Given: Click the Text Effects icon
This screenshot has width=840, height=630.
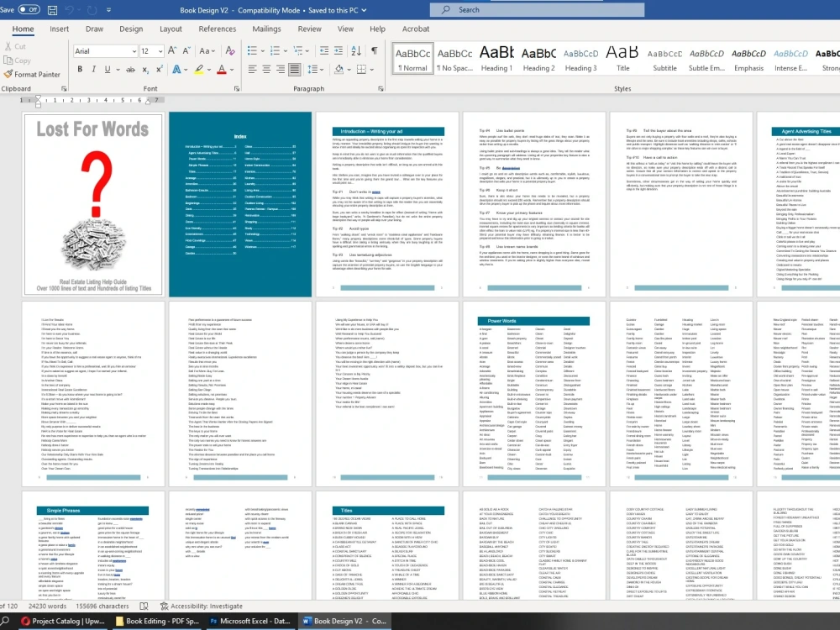Looking at the screenshot, I should [176, 69].
